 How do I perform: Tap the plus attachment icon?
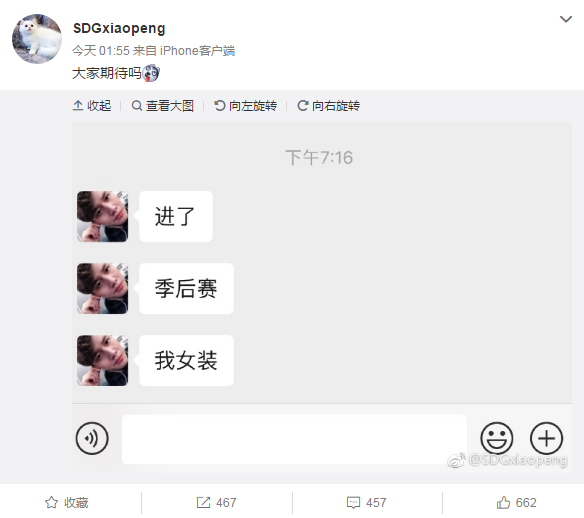[x=546, y=438]
